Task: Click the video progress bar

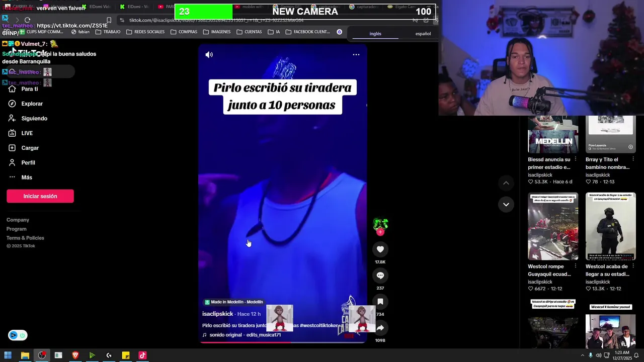Action: pyautogui.click(x=282, y=342)
